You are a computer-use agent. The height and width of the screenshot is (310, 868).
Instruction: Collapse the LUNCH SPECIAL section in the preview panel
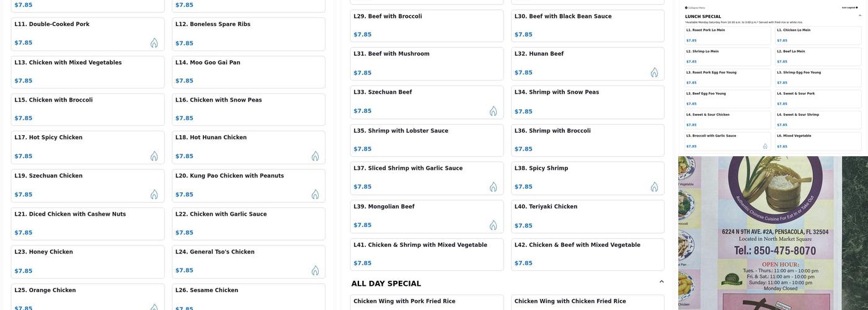point(859,16)
